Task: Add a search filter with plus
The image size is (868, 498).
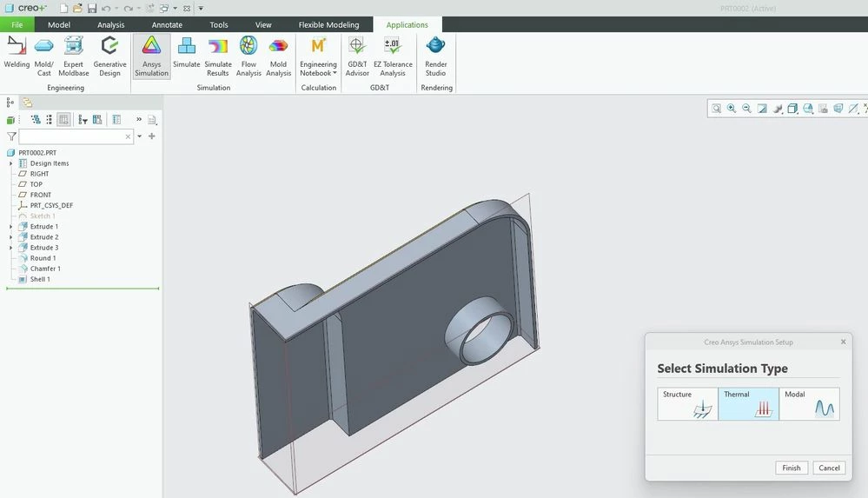Action: tap(152, 136)
